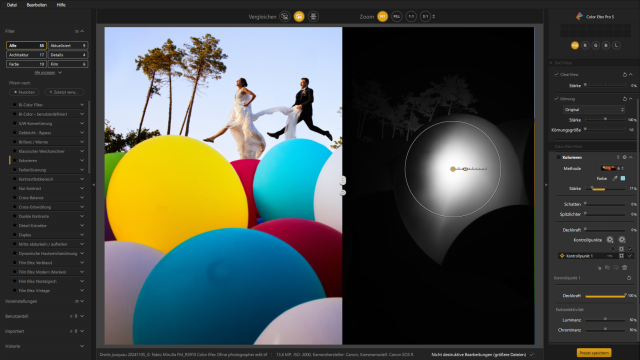This screenshot has width=640, height=360.
Task: Open the Hilfe menu
Action: (x=61, y=5)
